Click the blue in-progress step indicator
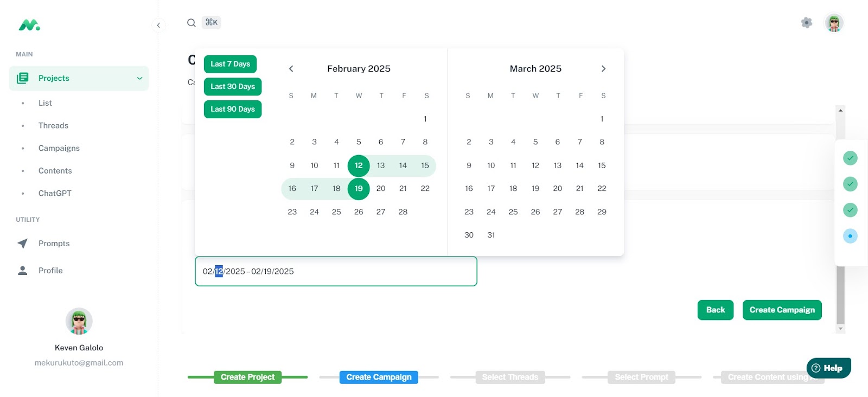This screenshot has width=868, height=397. 850,236
